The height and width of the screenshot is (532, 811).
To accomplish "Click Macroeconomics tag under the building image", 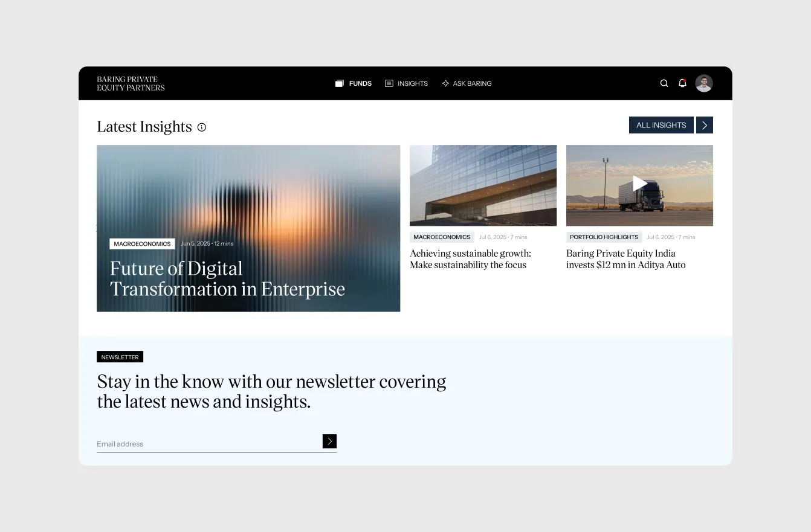I will (x=442, y=237).
